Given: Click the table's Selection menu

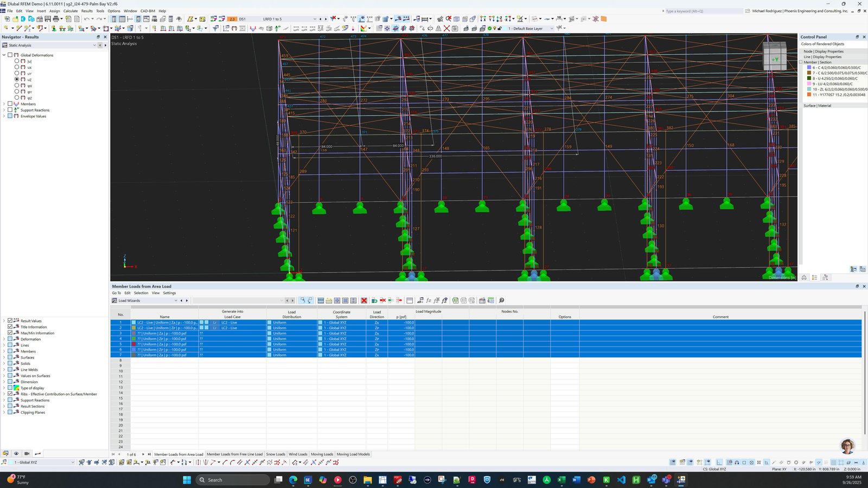Looking at the screenshot, I should [x=141, y=293].
